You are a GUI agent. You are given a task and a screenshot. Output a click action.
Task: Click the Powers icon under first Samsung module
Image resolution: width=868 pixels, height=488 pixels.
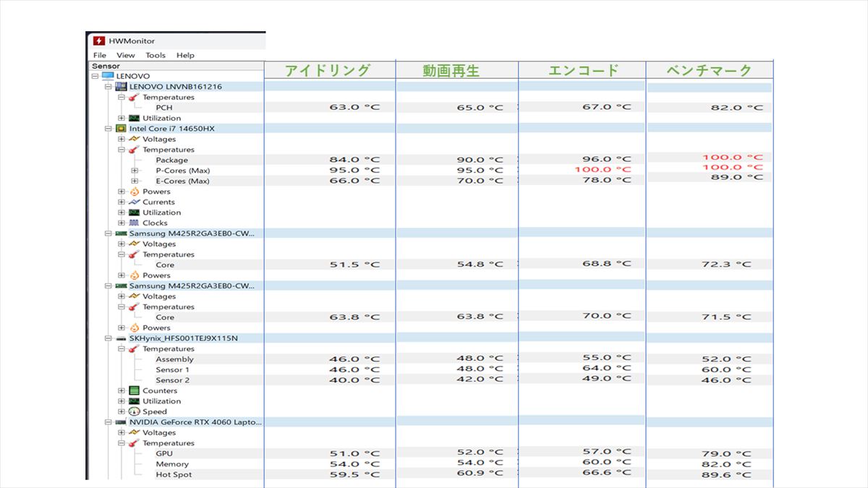tap(134, 275)
